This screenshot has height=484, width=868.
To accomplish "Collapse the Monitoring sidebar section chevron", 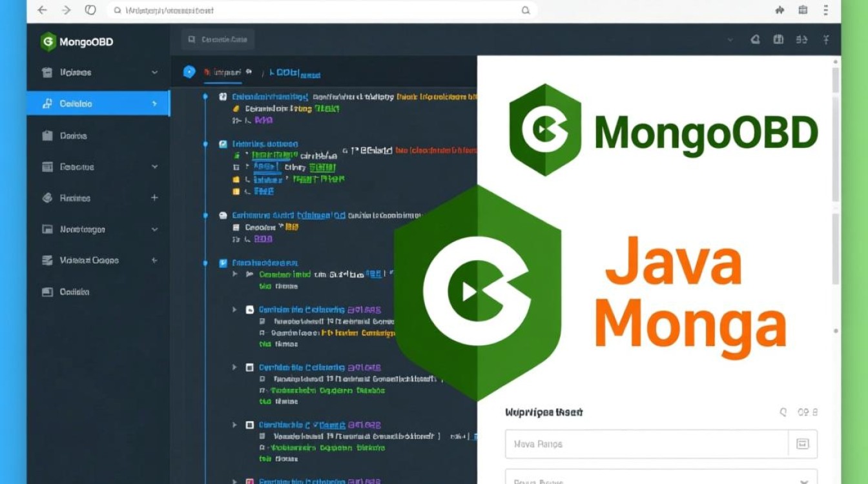I will click(x=154, y=229).
